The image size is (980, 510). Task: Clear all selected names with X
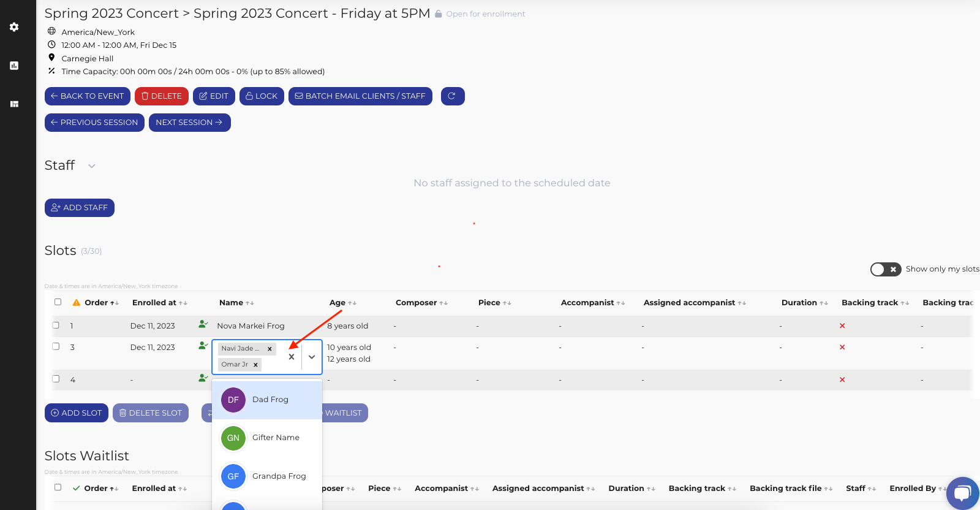coord(292,357)
